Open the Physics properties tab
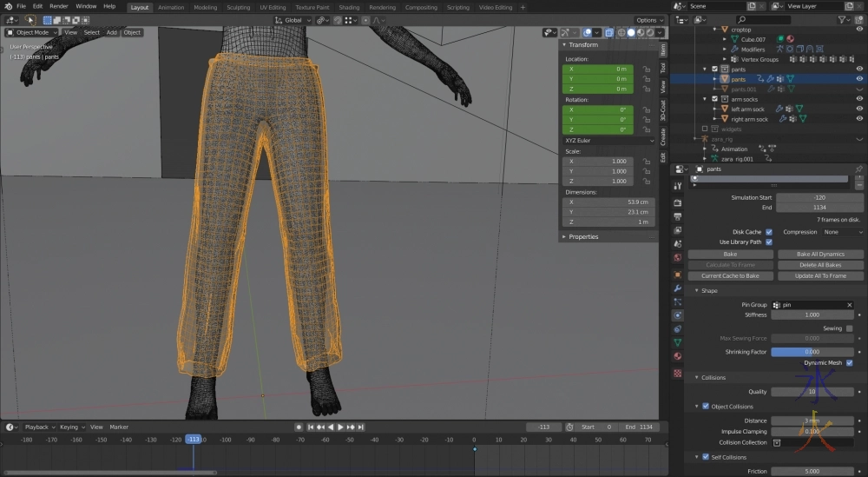This screenshot has height=477, width=868. pos(678,315)
